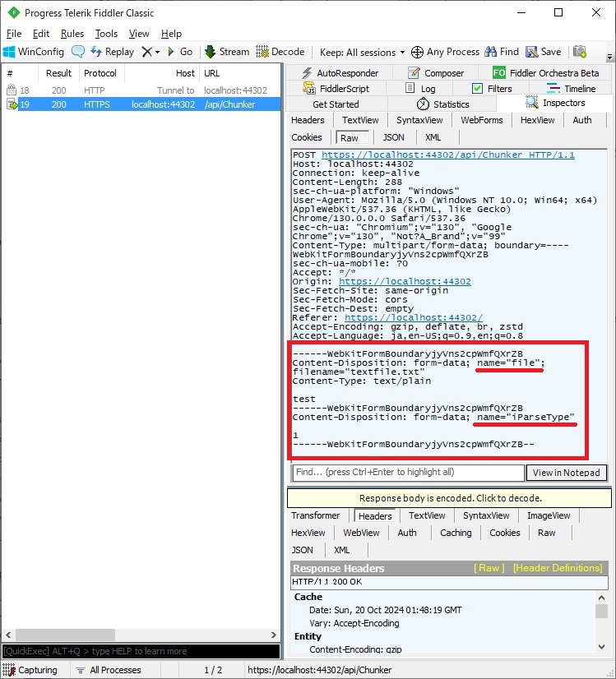This screenshot has height=679, width=616.
Task: Open request JSON inspector tab
Action: 393,137
